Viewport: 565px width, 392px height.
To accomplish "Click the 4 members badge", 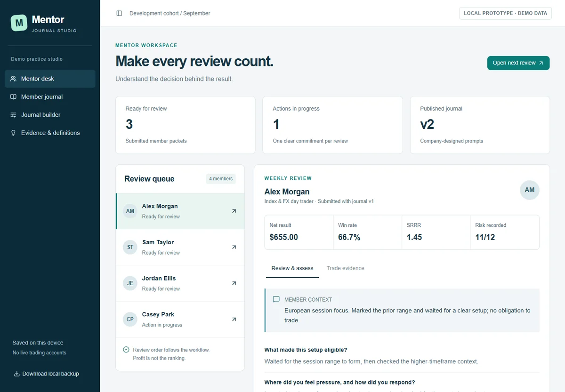I will (221, 179).
